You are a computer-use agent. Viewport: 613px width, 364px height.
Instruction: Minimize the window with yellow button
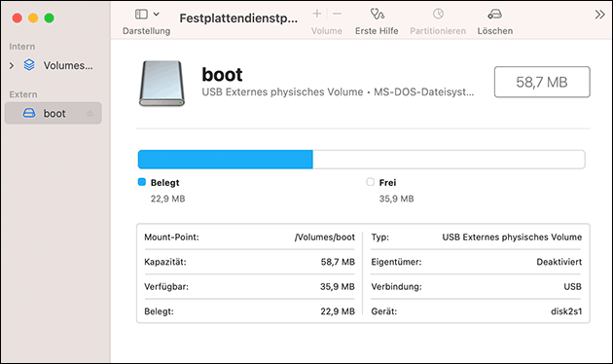[33, 18]
